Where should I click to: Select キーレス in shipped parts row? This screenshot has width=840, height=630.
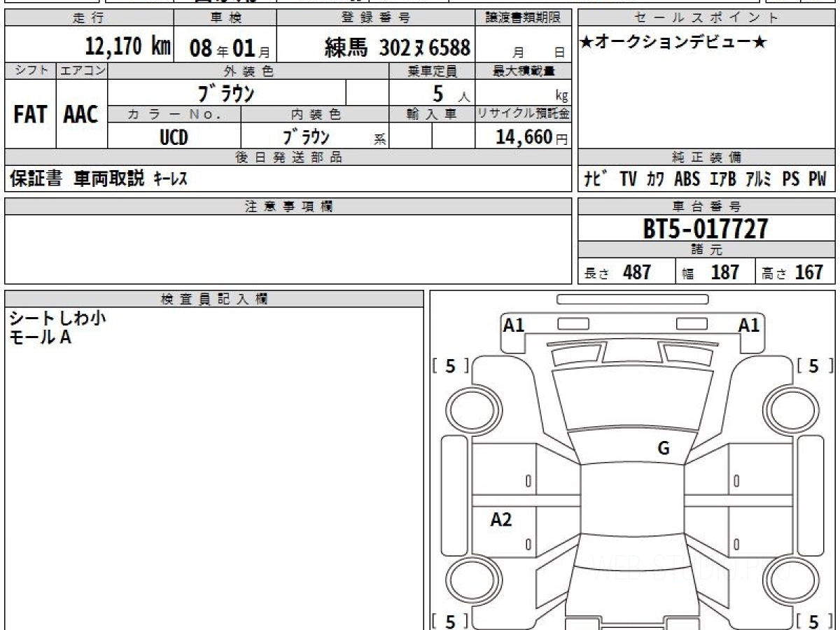(170, 179)
